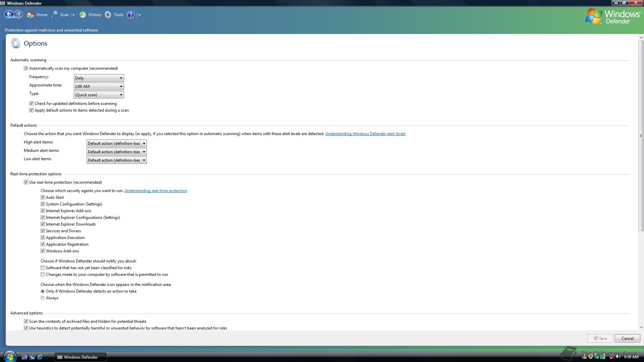The width and height of the screenshot is (644, 362).
Task: Uncheck Windows Add-ons agent
Action: 43,251
